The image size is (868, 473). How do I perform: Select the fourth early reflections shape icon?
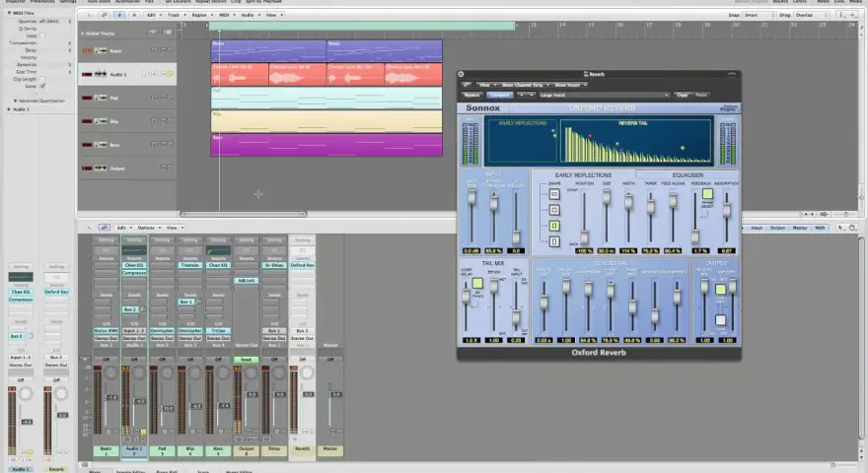(554, 241)
